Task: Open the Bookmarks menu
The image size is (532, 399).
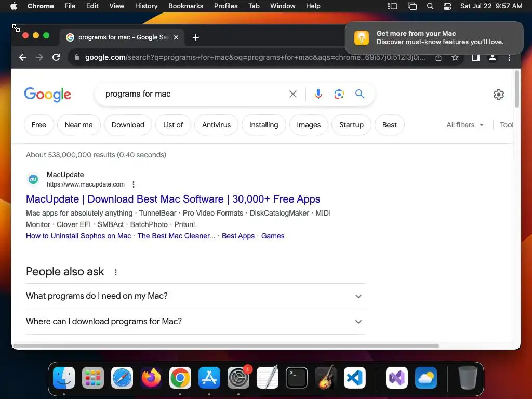Action: click(x=185, y=6)
